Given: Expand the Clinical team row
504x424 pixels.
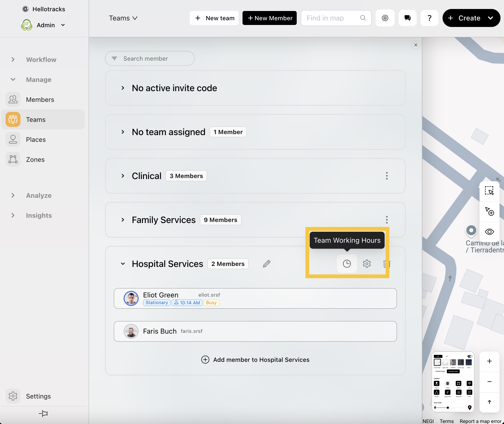Looking at the screenshot, I should coord(123,176).
